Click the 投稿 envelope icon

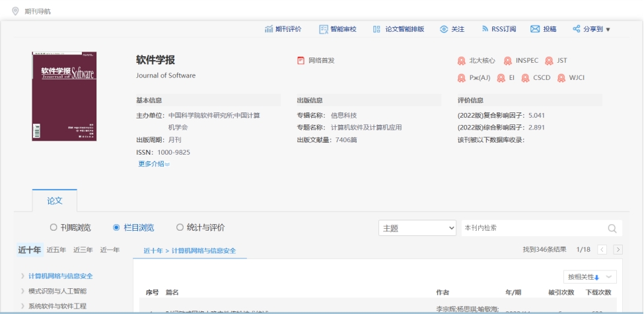[535, 29]
